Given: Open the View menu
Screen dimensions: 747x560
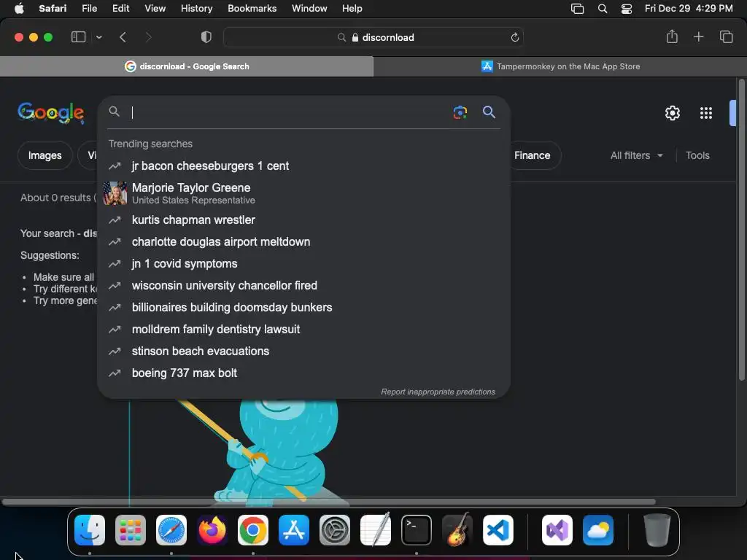Looking at the screenshot, I should [x=155, y=9].
